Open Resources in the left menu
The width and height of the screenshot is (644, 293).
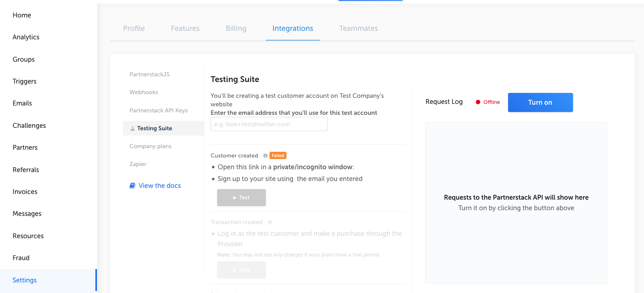(28, 236)
